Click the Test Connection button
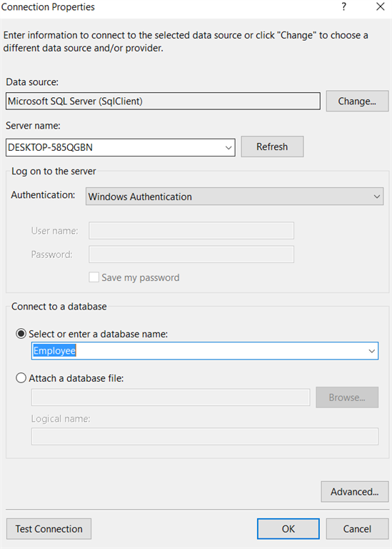Screen dimensions: 392x549 (x=49, y=529)
